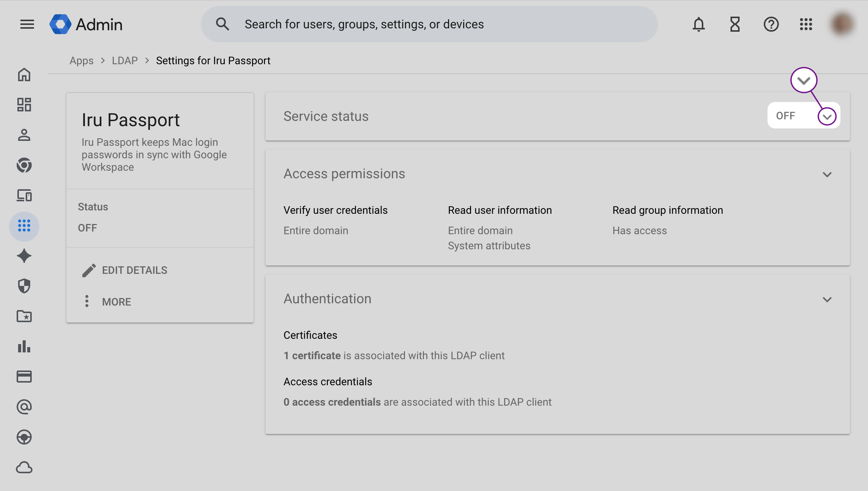The image size is (868, 491).
Task: Click Settings for Iru Passport breadcrumb
Action: coord(213,60)
